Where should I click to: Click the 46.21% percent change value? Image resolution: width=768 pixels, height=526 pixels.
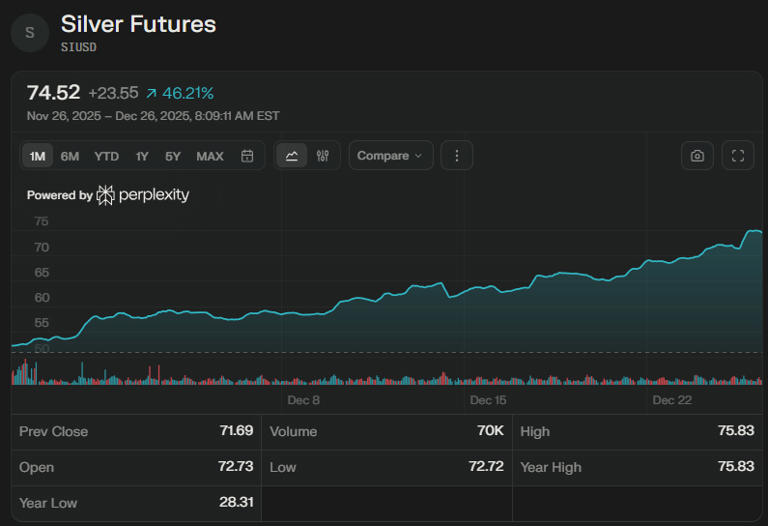pos(188,93)
